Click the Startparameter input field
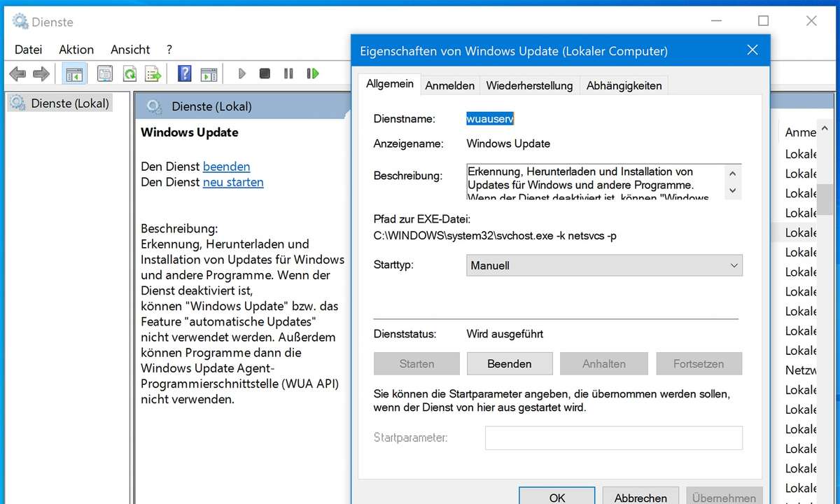 (614, 437)
